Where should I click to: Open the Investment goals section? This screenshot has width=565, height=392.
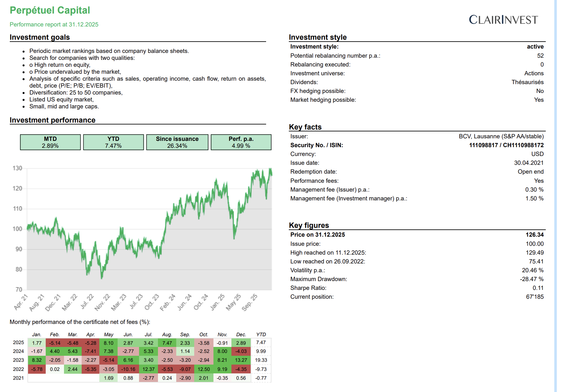[x=40, y=37]
